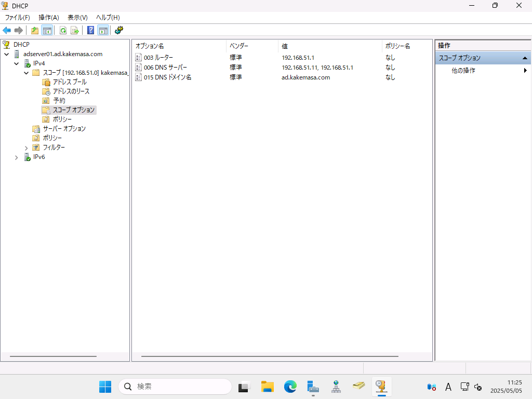Open Microsoft Edge from the taskbar
Image resolution: width=532 pixels, height=399 pixels.
tap(290, 387)
